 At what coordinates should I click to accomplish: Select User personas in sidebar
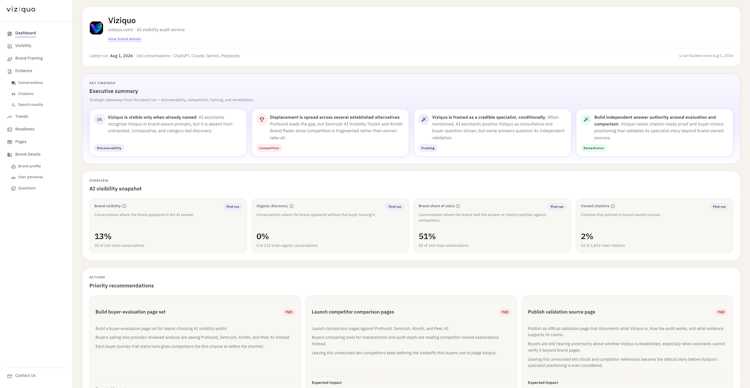tap(30, 177)
